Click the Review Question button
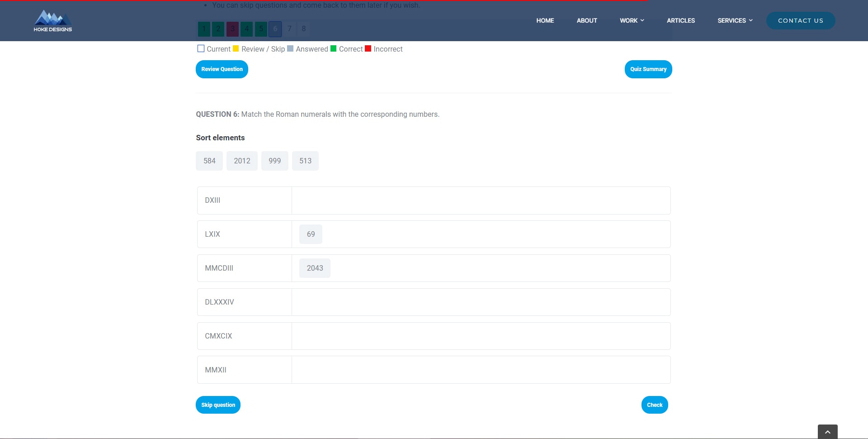 222,69
